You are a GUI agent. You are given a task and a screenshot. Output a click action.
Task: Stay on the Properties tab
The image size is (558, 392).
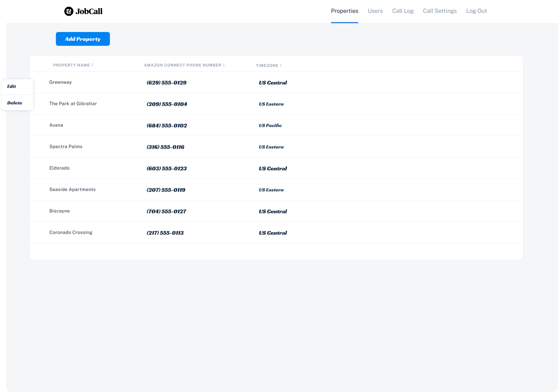(x=344, y=11)
